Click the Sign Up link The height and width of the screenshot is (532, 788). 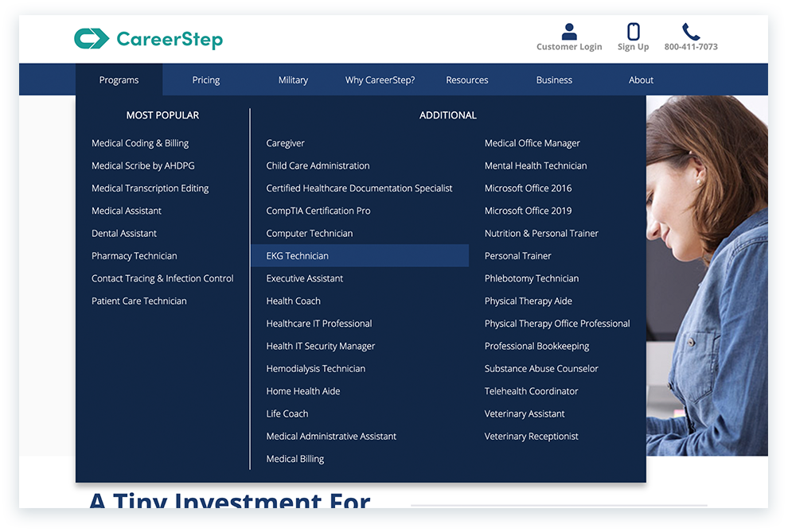[633, 46]
